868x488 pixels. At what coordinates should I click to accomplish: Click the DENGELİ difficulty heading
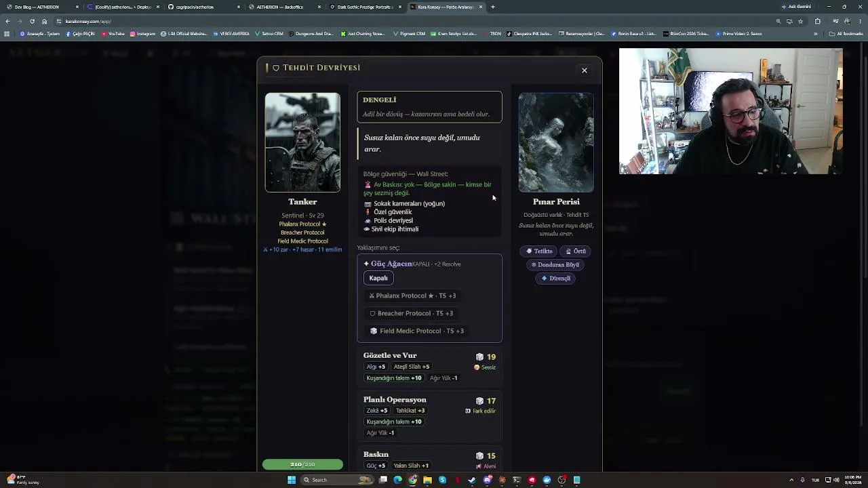tap(380, 100)
